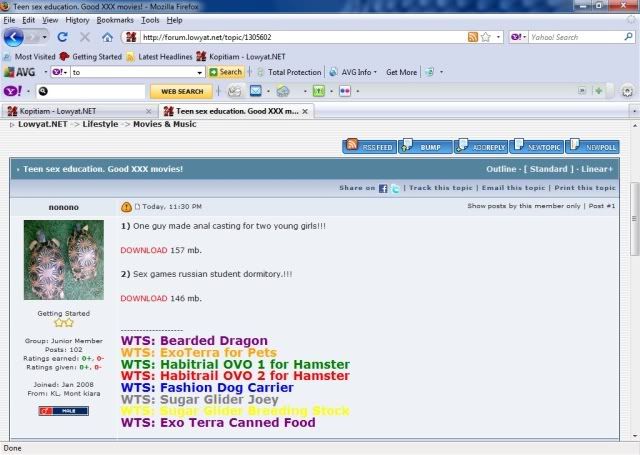Click the report post warning icon

(126, 207)
